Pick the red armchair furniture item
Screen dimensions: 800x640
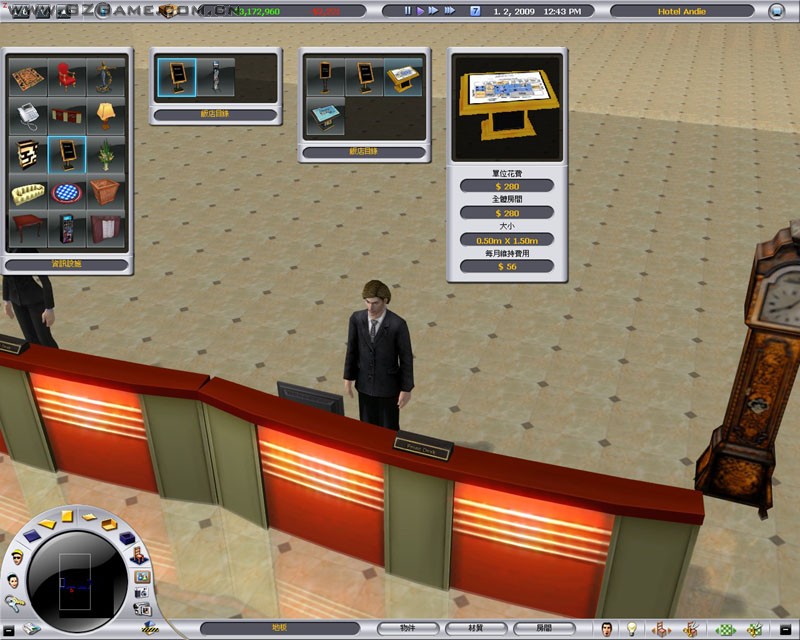(67, 77)
